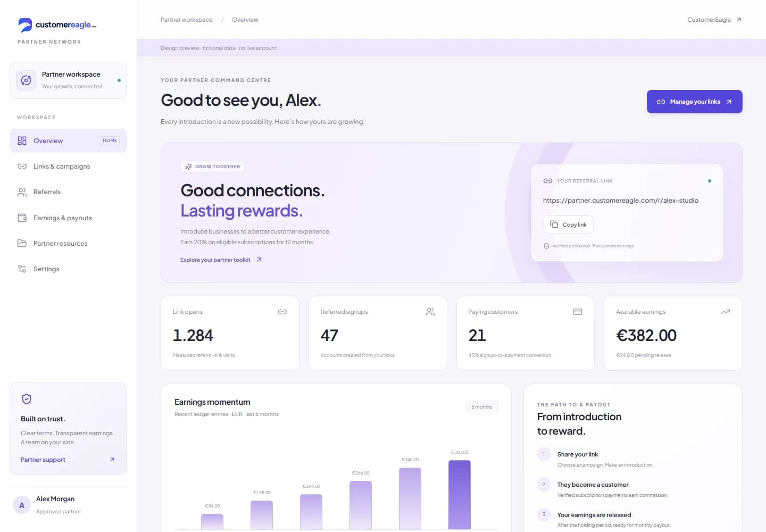766x532 pixels.
Task: Click the Links & campaigns chain icon
Action: [x=22, y=167]
